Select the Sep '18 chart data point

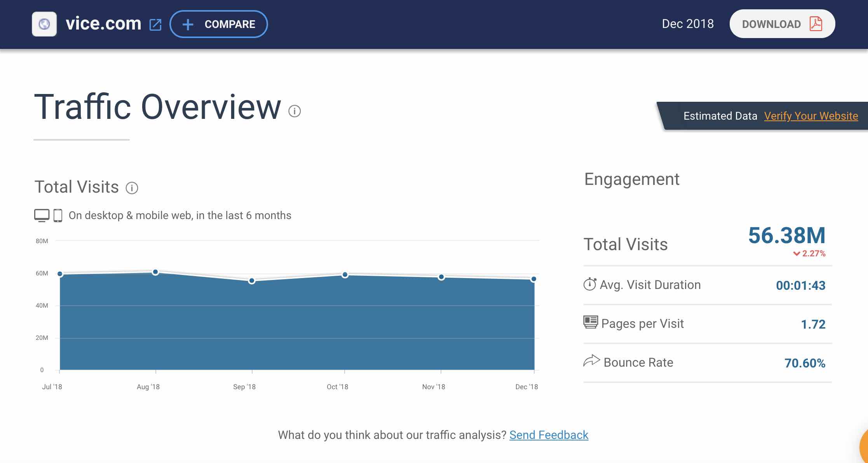(x=252, y=280)
